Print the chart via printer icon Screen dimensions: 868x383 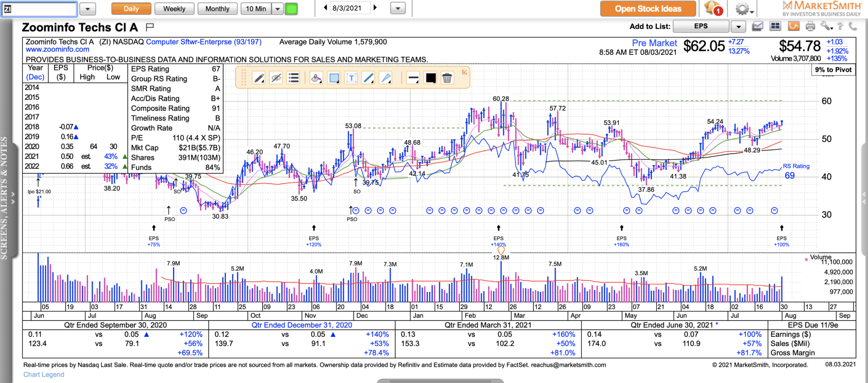pos(810,26)
